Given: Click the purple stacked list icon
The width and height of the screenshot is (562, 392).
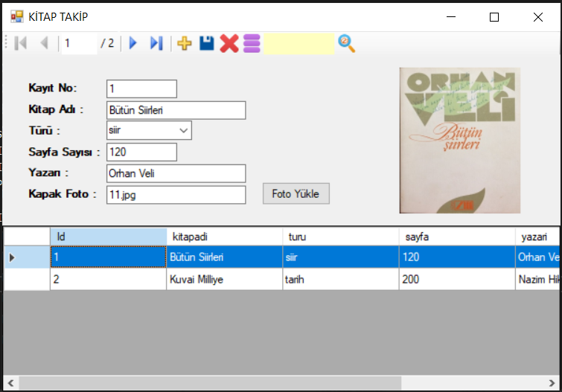Looking at the screenshot, I should [x=252, y=43].
